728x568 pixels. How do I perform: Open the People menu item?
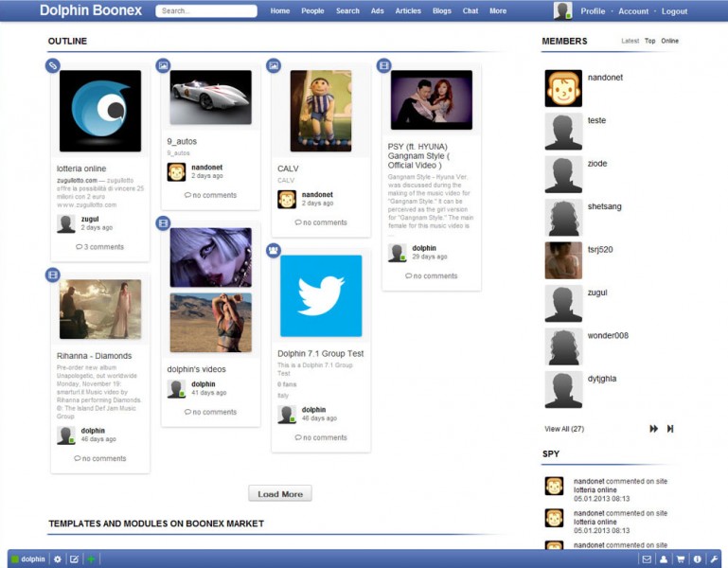pos(312,11)
